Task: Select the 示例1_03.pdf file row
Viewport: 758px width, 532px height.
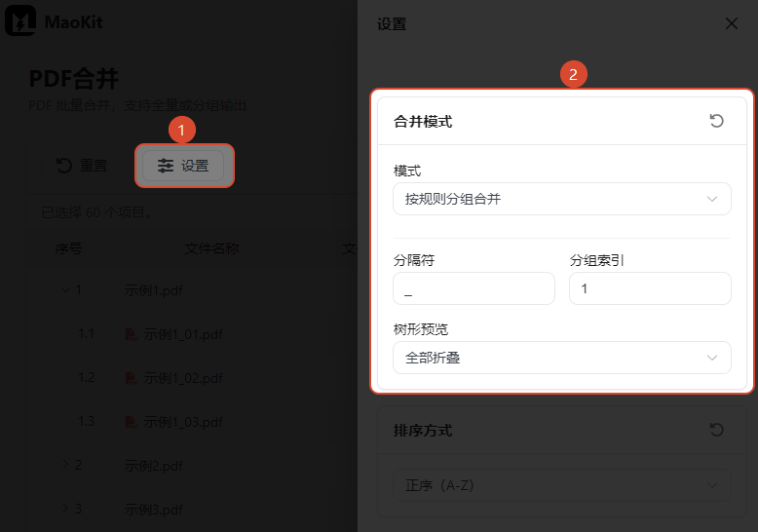Action: (193, 422)
